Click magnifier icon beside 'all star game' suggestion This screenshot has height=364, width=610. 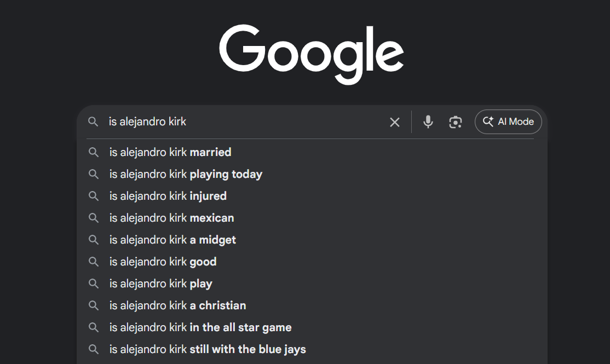pyautogui.click(x=94, y=327)
